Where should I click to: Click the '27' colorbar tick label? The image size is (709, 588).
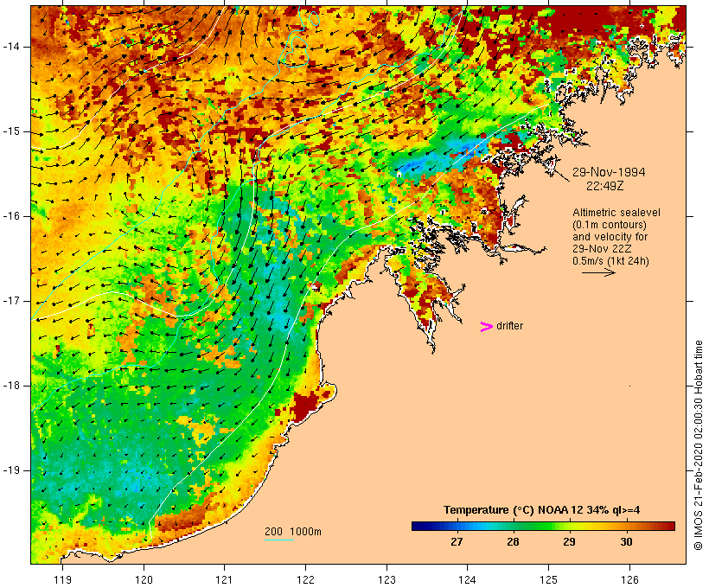[457, 541]
